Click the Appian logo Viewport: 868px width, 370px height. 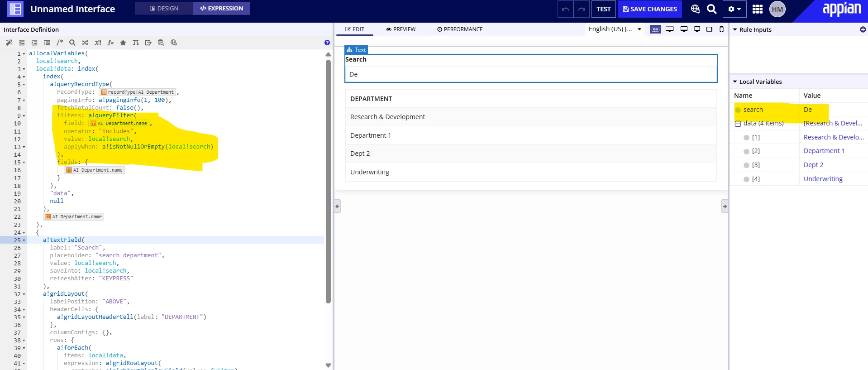841,10
